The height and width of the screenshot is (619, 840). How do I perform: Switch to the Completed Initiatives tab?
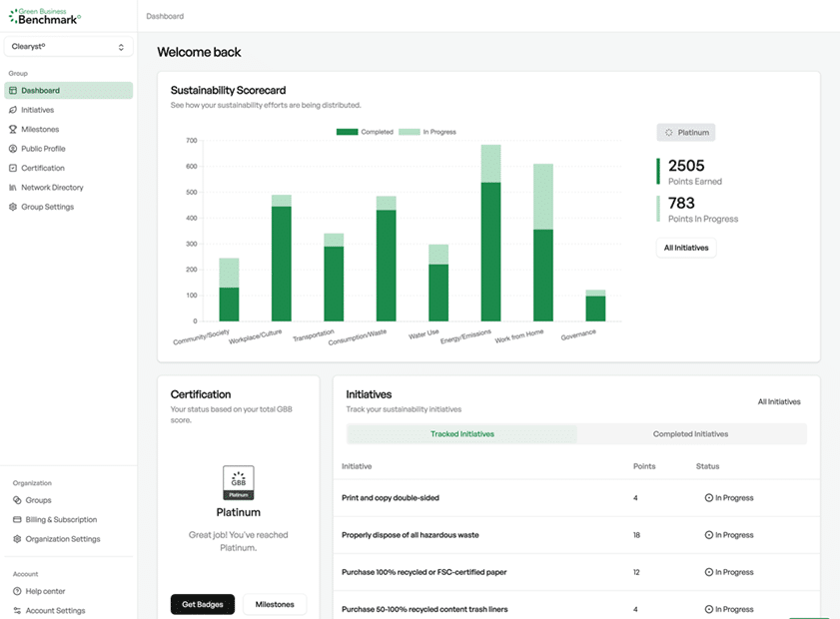(x=690, y=434)
